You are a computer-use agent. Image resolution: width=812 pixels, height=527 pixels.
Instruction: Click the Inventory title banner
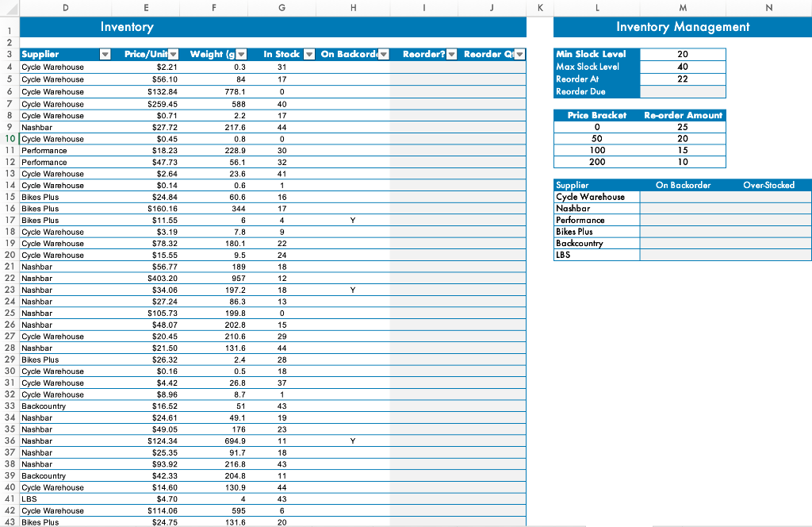(270, 27)
